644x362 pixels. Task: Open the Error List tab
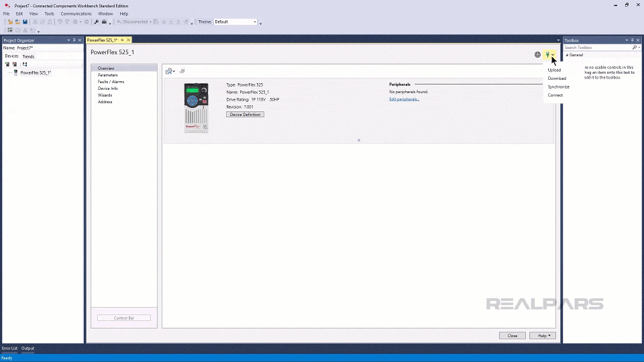(x=9, y=349)
